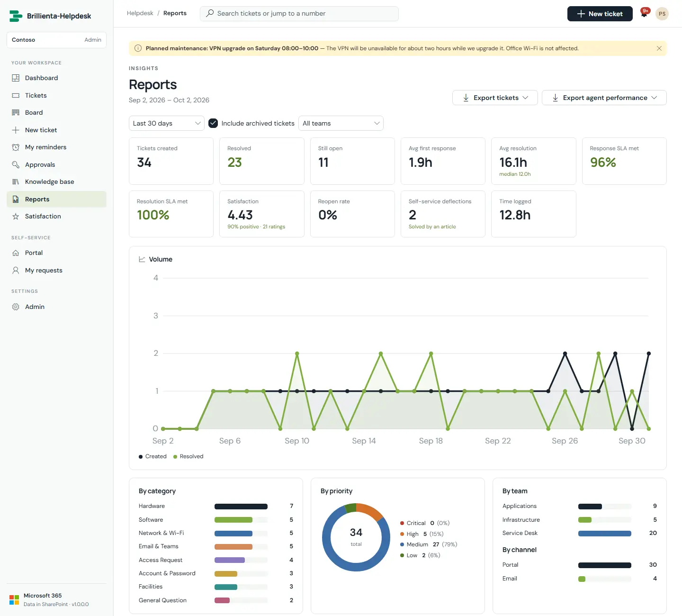Screen dimensions: 682x616
Task: Toggle the Resolved series in chart legend
Action: (188, 456)
